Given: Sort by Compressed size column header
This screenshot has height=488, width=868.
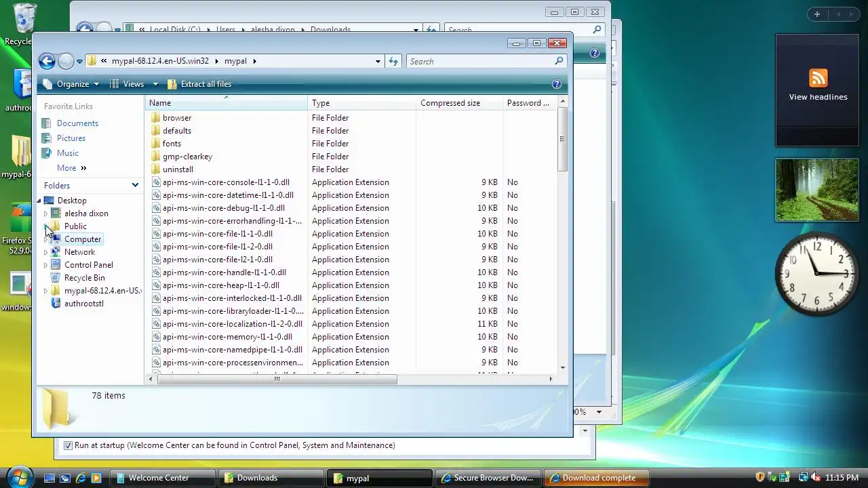Looking at the screenshot, I should pyautogui.click(x=459, y=103).
